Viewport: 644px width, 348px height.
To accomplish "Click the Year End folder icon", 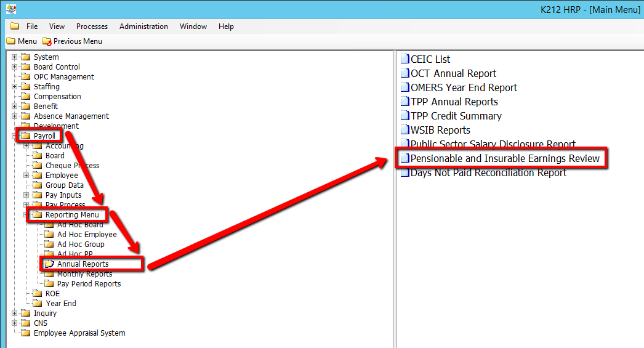I will tap(38, 304).
